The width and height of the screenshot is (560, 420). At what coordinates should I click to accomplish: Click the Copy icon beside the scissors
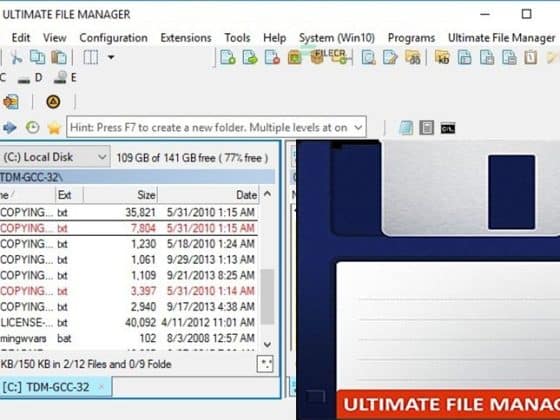37,57
